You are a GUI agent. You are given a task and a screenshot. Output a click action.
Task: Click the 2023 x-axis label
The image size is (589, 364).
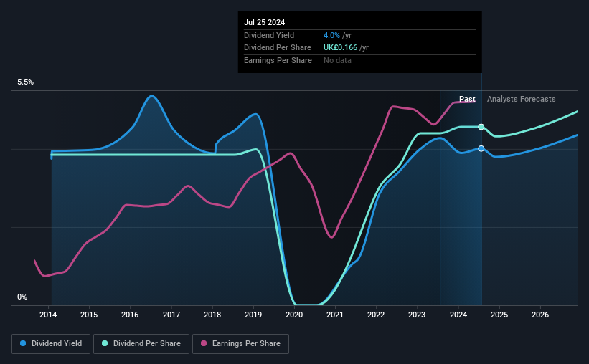(x=417, y=315)
